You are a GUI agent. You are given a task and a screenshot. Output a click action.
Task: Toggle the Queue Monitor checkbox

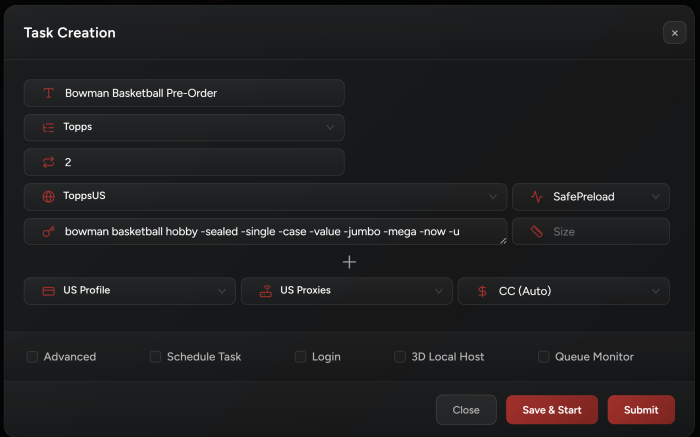coord(544,357)
